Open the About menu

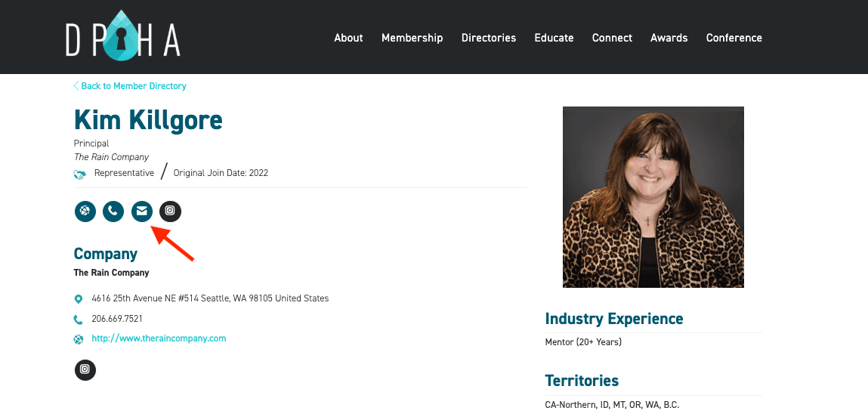(348, 38)
